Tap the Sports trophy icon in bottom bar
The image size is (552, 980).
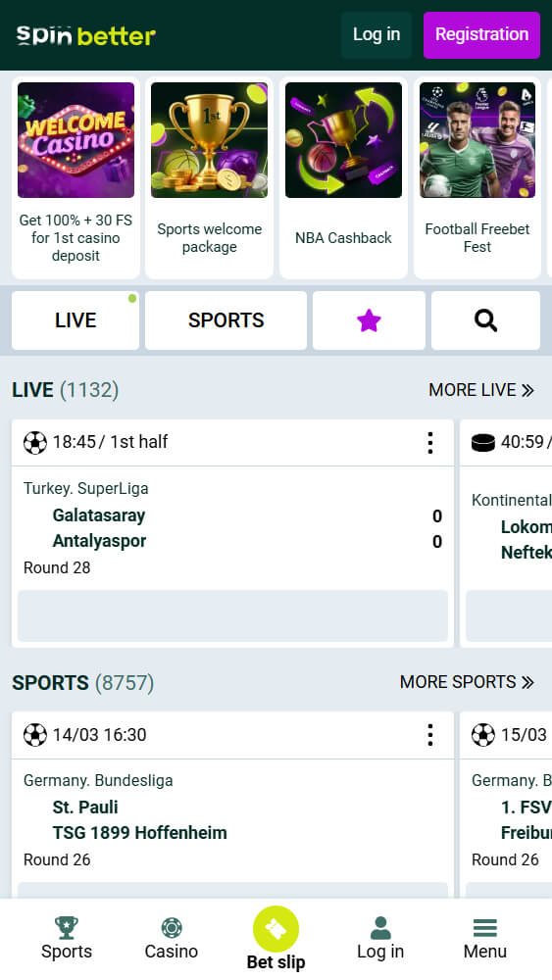click(x=67, y=928)
